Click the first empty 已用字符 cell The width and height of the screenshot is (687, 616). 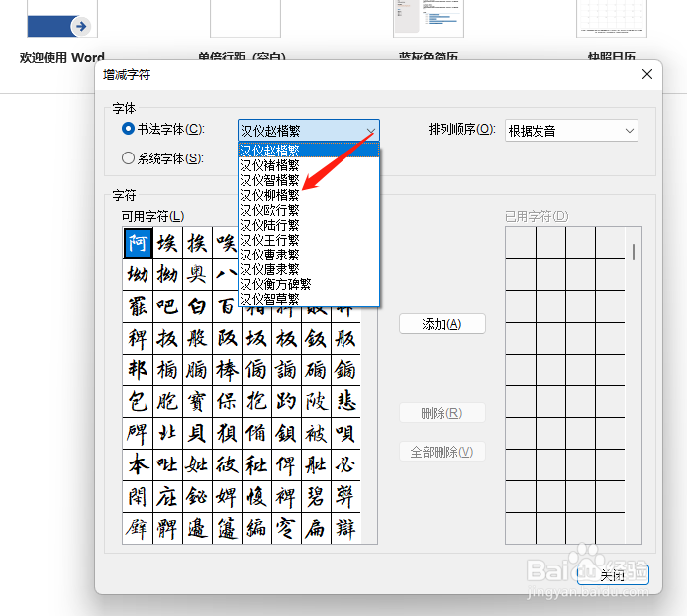click(521, 243)
